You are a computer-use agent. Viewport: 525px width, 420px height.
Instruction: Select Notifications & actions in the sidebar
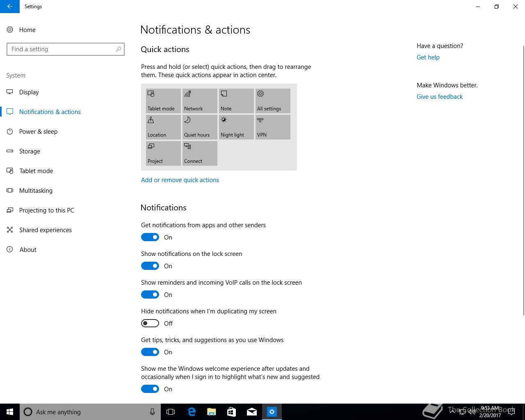66,112
